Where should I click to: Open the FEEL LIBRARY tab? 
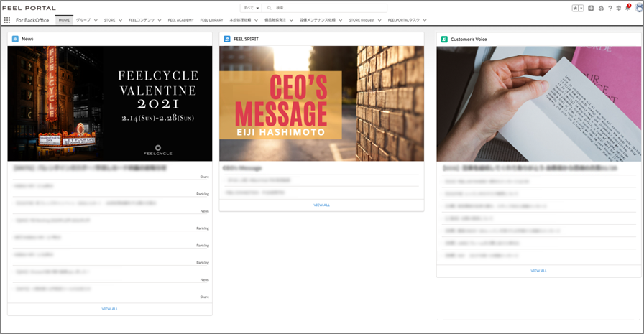[x=211, y=19]
